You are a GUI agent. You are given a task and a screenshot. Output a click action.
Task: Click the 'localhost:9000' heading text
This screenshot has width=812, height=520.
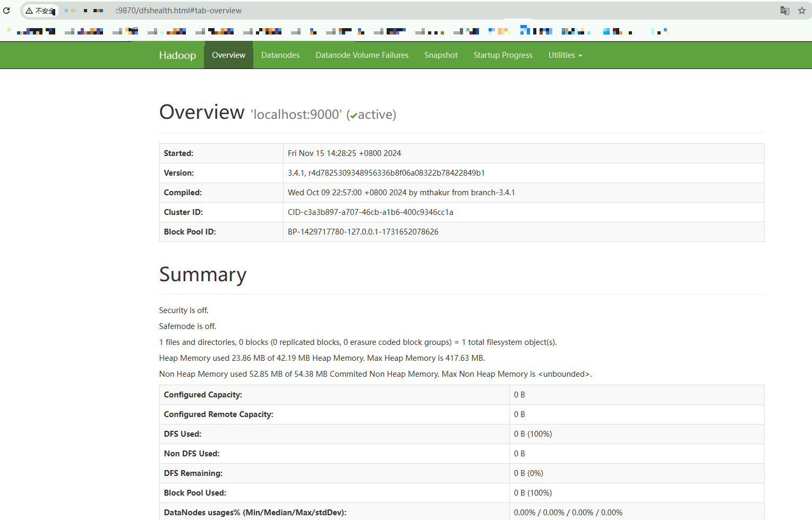(x=296, y=115)
